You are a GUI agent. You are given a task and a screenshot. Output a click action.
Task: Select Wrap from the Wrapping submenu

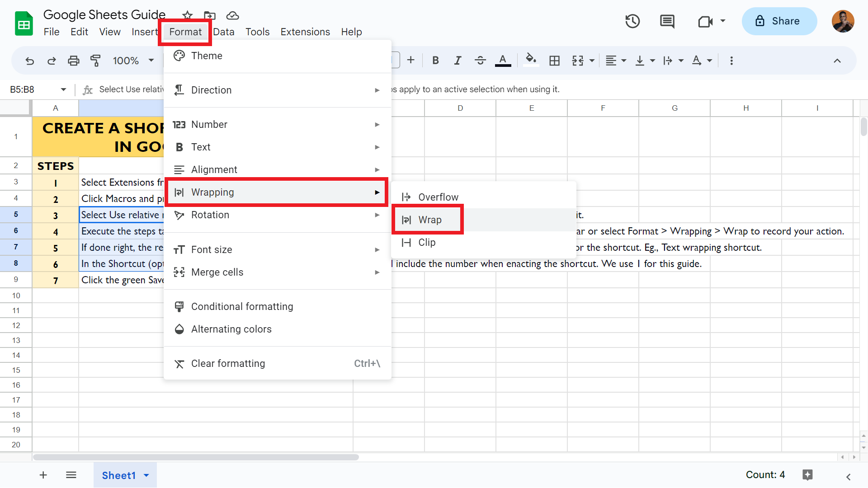pos(429,220)
